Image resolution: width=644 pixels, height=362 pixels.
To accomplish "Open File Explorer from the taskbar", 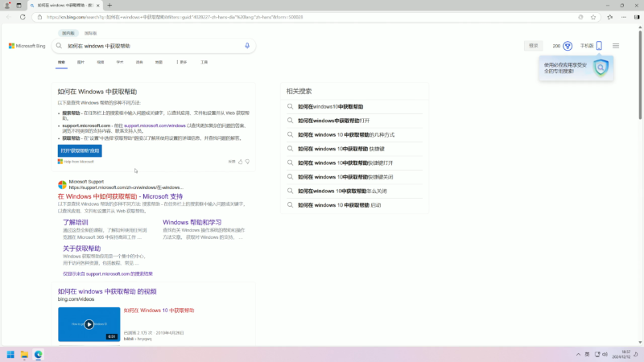I will point(24,355).
